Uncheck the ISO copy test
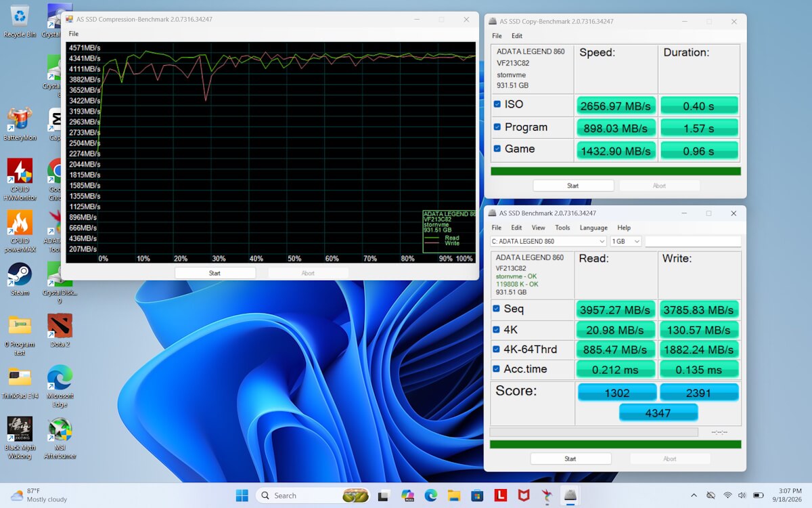812x508 pixels. point(497,104)
